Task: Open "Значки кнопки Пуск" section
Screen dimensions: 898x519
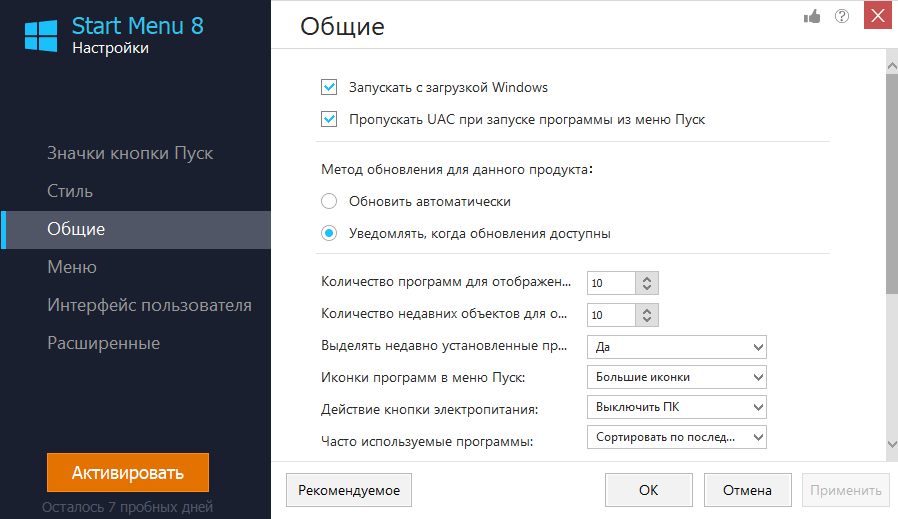Action: [x=136, y=153]
